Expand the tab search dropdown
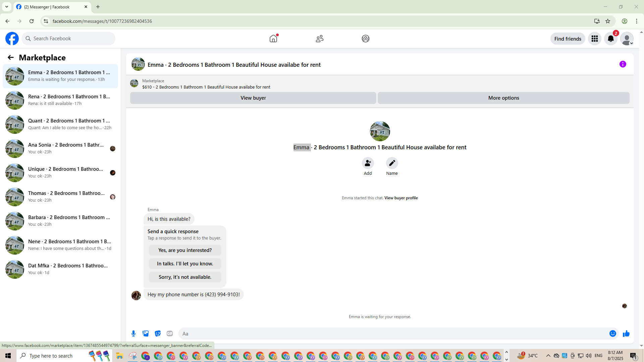This screenshot has width=644, height=362. pyautogui.click(x=7, y=7)
